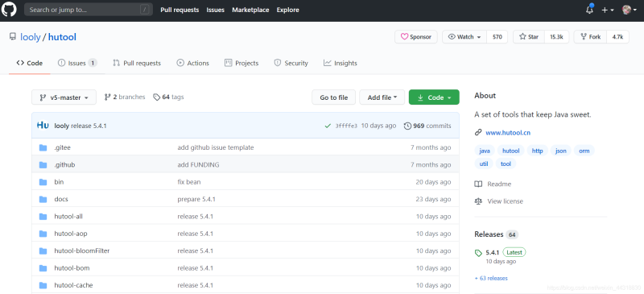Open notifications bell icon
Image resolution: width=644 pixels, height=294 pixels.
point(589,10)
